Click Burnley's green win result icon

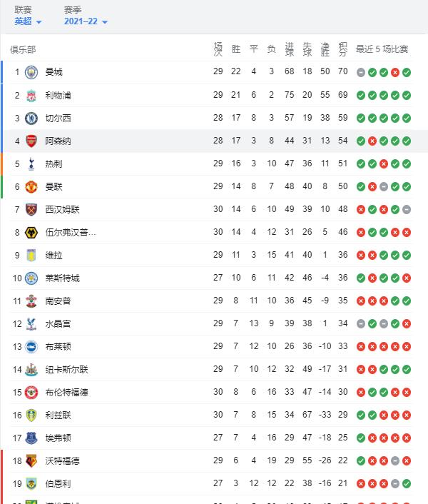click(x=407, y=484)
